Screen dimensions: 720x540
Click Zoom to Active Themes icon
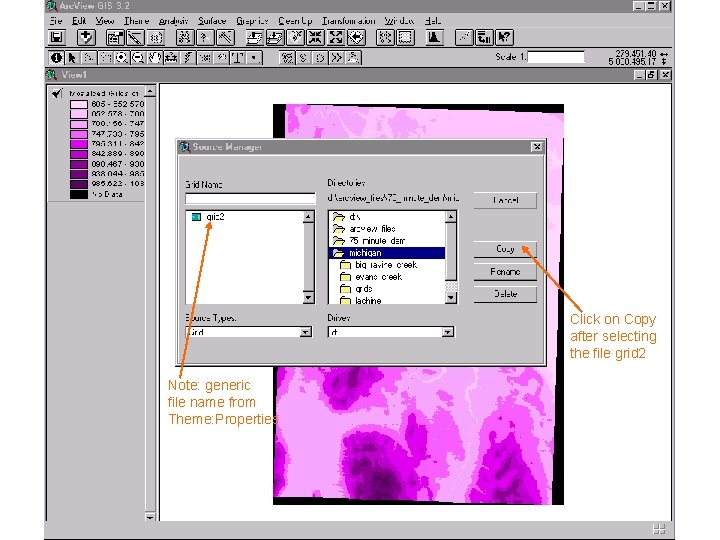pyautogui.click(x=275, y=37)
